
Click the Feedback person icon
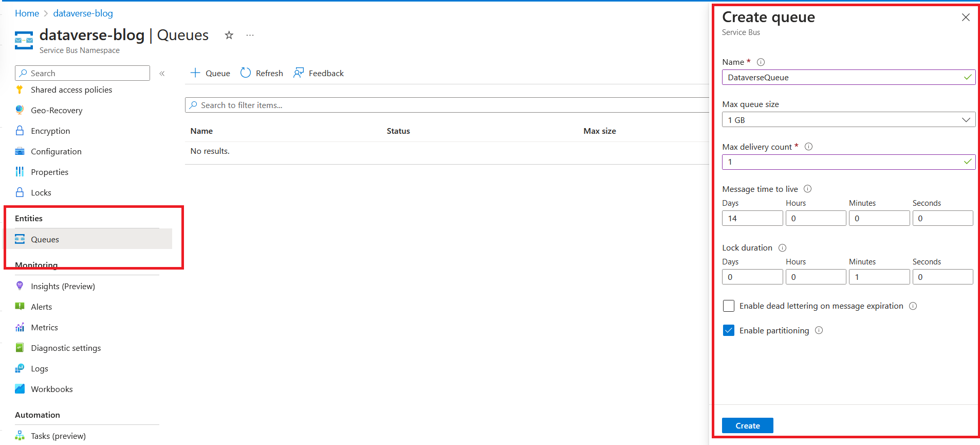299,73
